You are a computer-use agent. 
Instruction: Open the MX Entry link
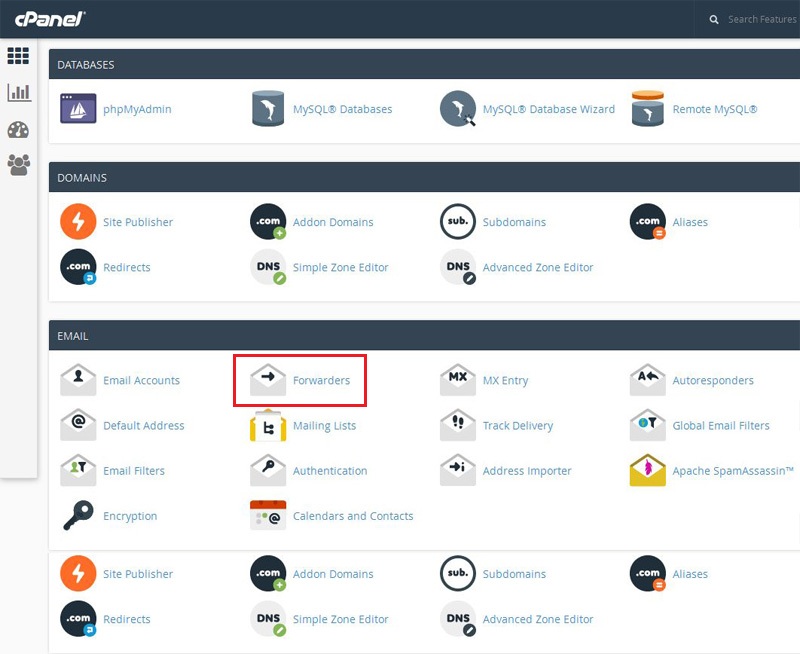(506, 381)
